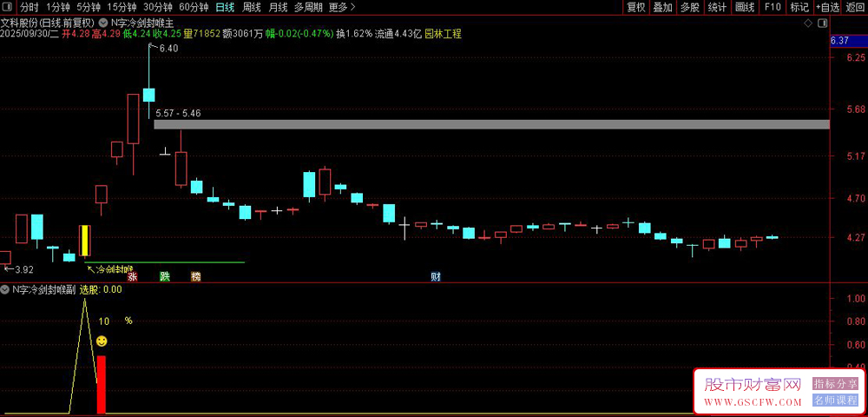Click the 文科股份(日线,前复权) title text
The width and height of the screenshot is (868, 417).
point(48,23)
